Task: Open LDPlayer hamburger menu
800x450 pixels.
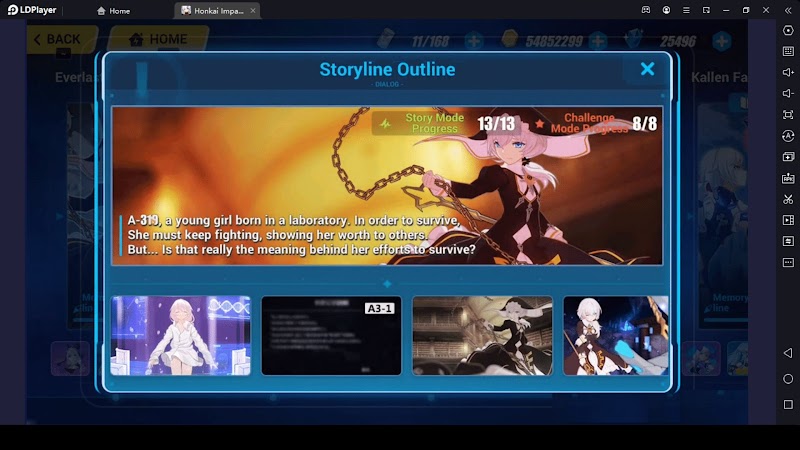Action: click(x=686, y=10)
